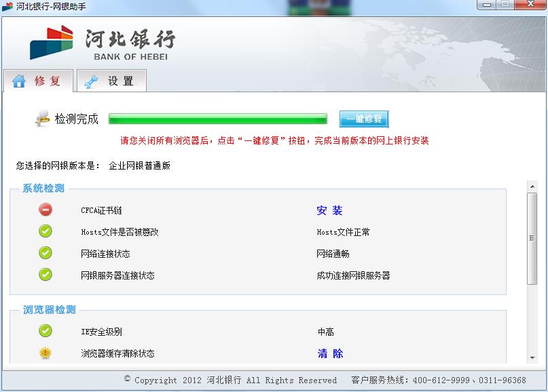Viewport: 548px width, 392px height.
Task: Click the Copyright 2012 河北银行 footer text
Action: (231, 380)
